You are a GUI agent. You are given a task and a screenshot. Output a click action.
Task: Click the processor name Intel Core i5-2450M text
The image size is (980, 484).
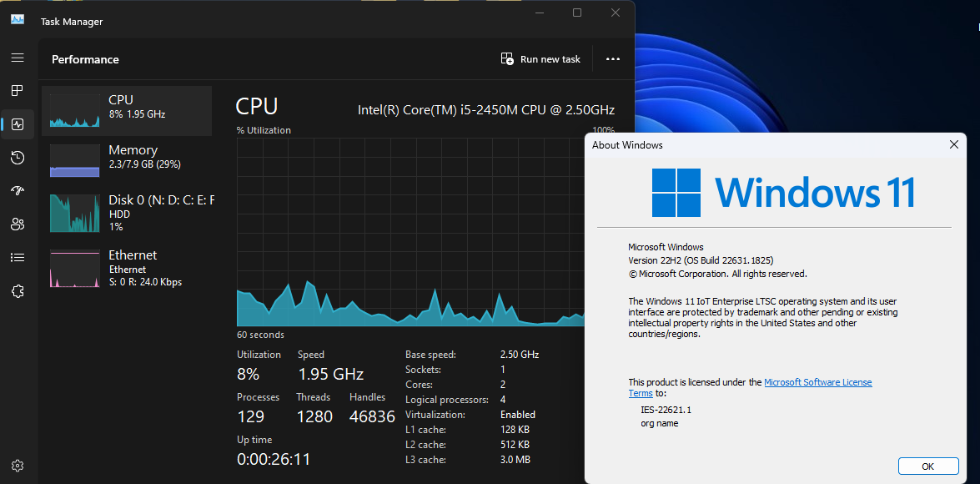click(x=486, y=110)
